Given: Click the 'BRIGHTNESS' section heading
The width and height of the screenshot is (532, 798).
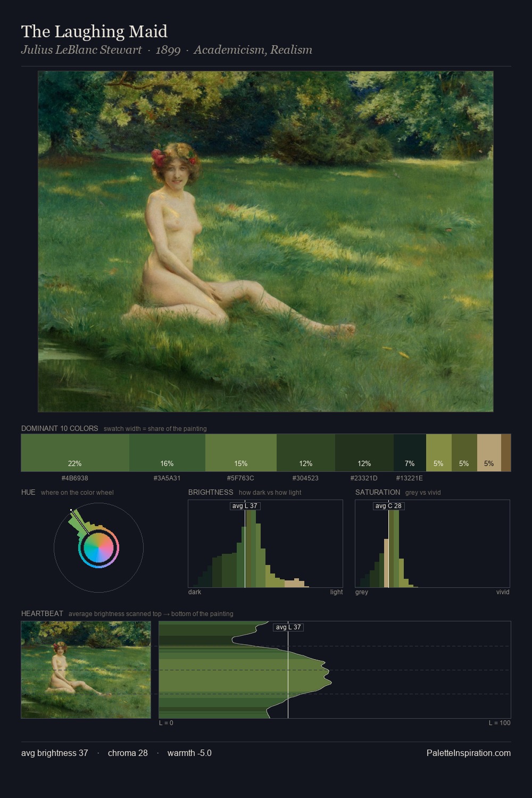Looking at the screenshot, I should tap(211, 492).
